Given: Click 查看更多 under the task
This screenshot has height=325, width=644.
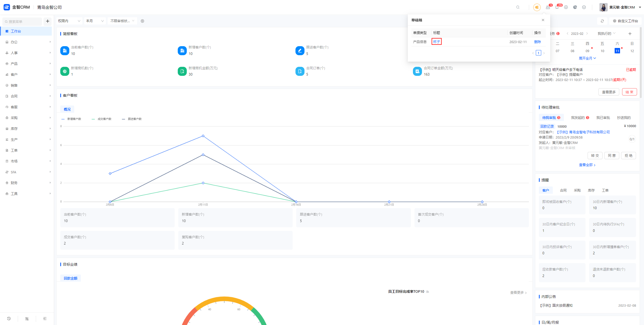Looking at the screenshot, I should (609, 92).
